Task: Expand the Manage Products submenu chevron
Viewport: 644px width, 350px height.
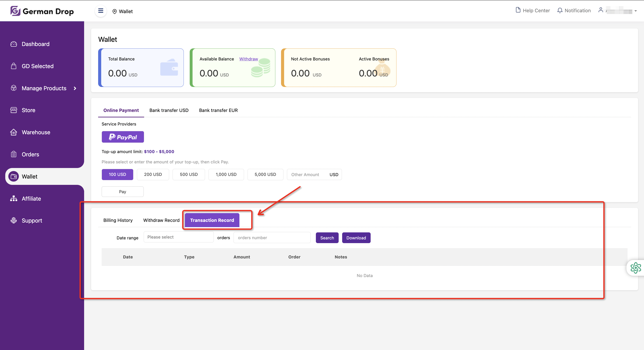Action: 75,88
